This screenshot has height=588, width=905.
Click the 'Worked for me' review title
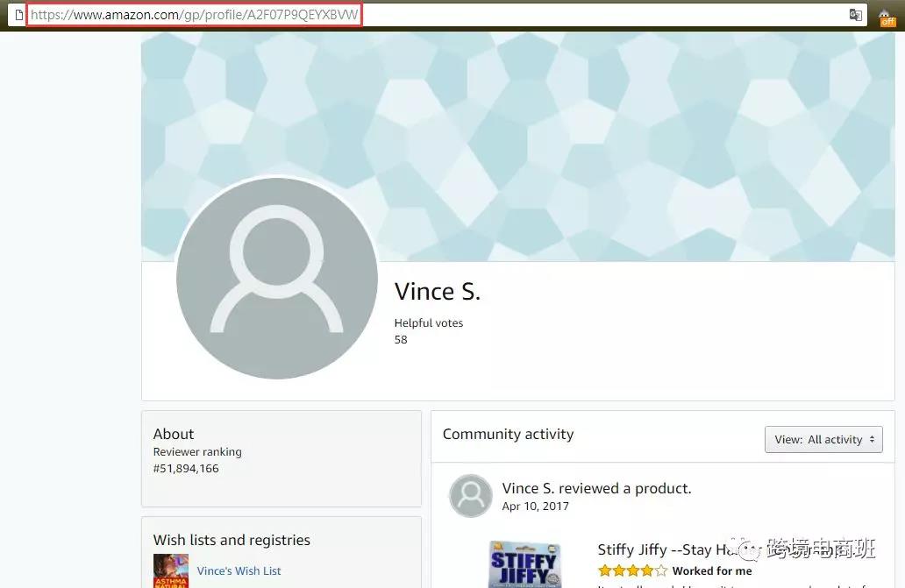click(x=712, y=570)
